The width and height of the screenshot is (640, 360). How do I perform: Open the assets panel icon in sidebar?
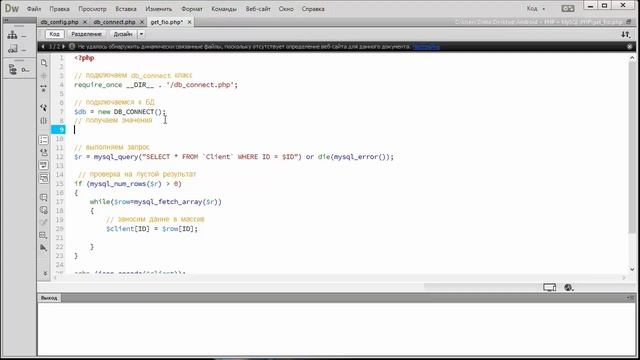[x=13, y=49]
